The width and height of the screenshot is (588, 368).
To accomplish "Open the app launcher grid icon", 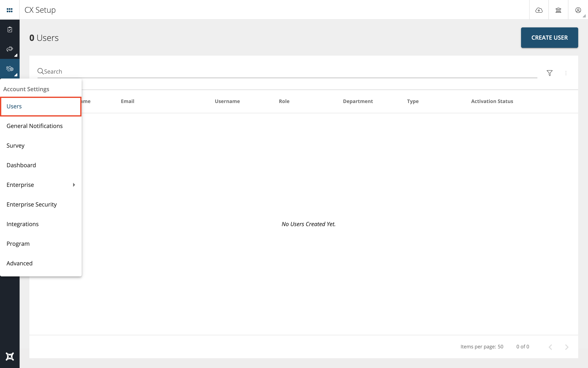I will click(x=9, y=10).
